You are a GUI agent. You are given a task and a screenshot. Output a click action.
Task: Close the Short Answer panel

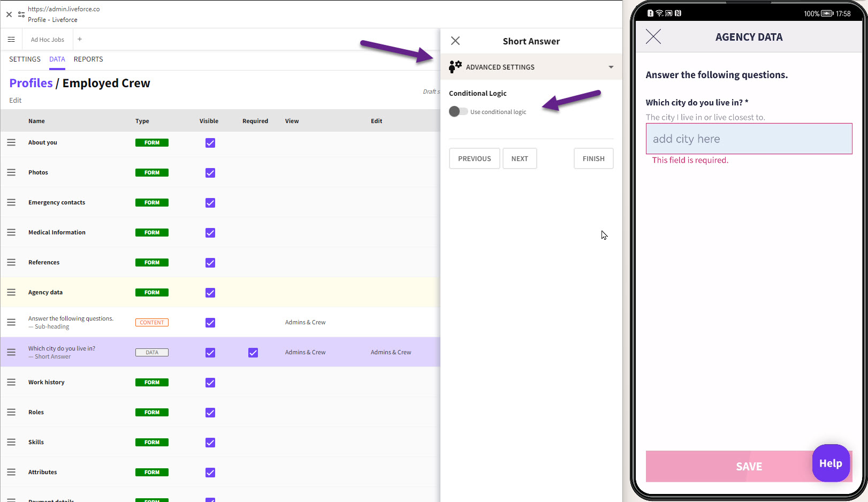pos(455,41)
